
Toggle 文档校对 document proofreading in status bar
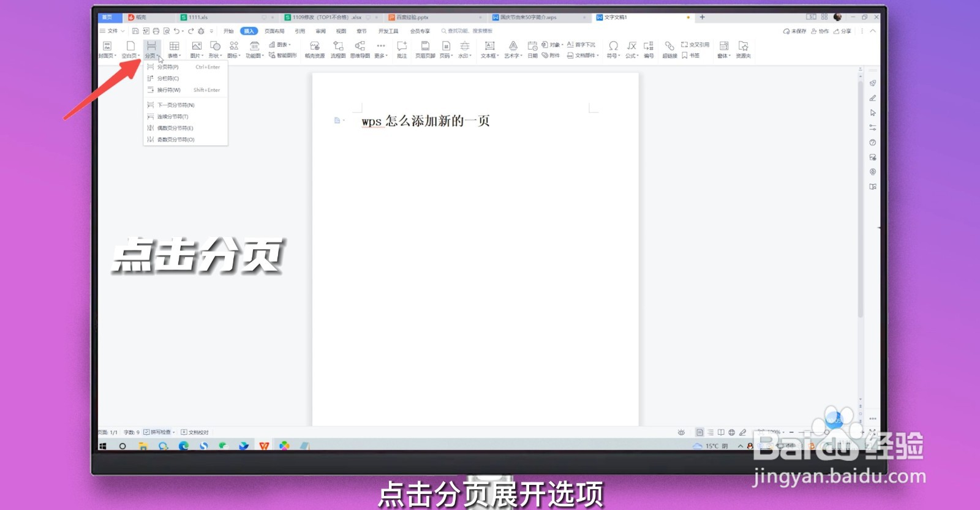[x=195, y=432]
